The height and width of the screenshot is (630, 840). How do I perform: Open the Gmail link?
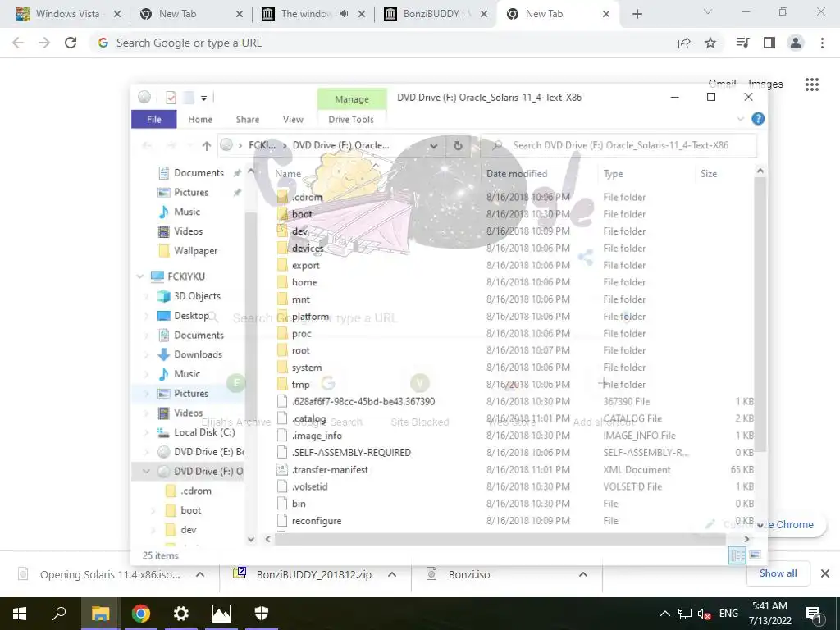point(722,84)
